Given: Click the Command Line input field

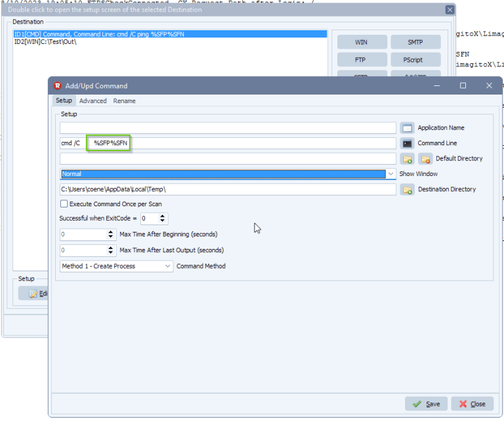Looking at the screenshot, I should tap(228, 143).
